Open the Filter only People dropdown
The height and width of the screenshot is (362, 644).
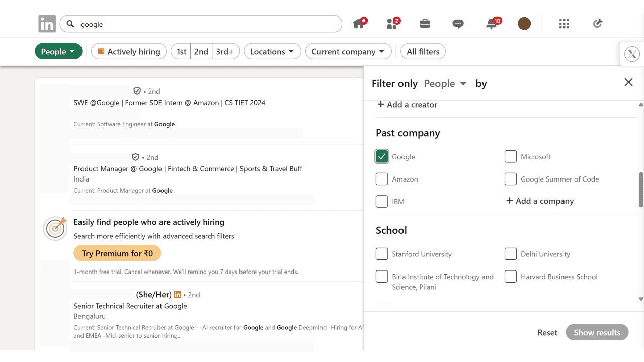[445, 84]
